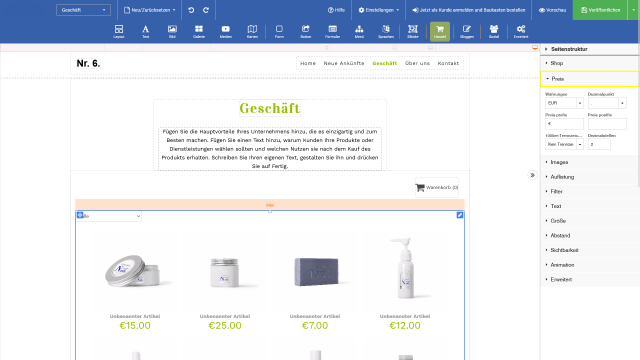Select the Form shape tool
This screenshot has width=640, height=360.
[x=279, y=31]
